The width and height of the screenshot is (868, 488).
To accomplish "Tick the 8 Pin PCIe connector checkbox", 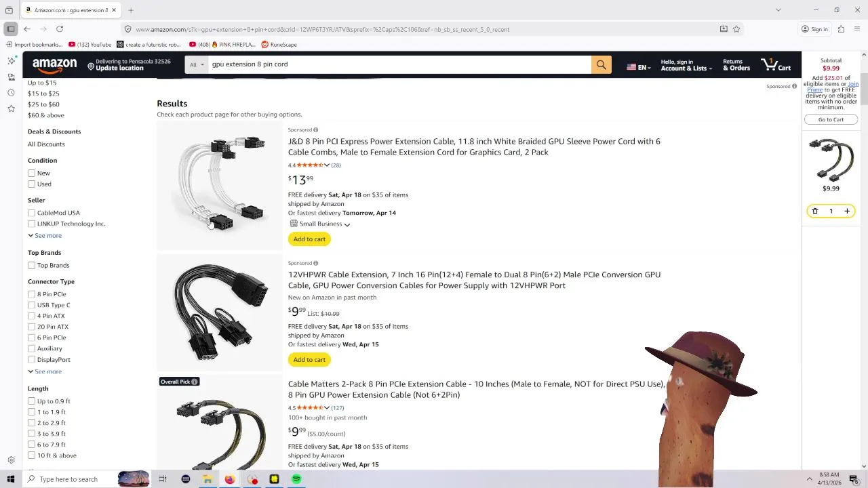I will (31, 294).
